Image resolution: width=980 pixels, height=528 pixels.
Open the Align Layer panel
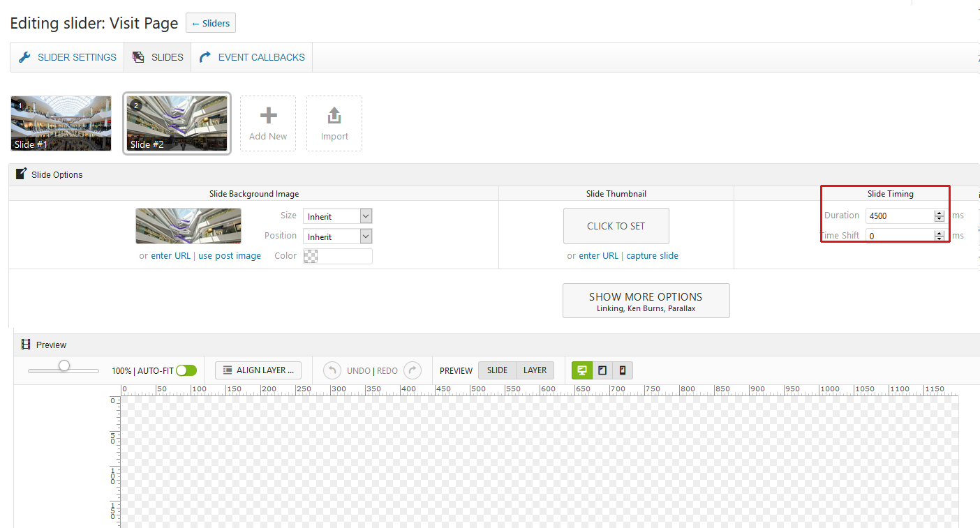point(258,370)
